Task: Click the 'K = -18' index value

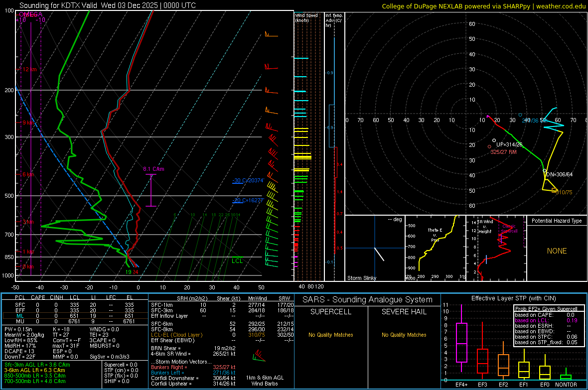Action: tap(61, 329)
